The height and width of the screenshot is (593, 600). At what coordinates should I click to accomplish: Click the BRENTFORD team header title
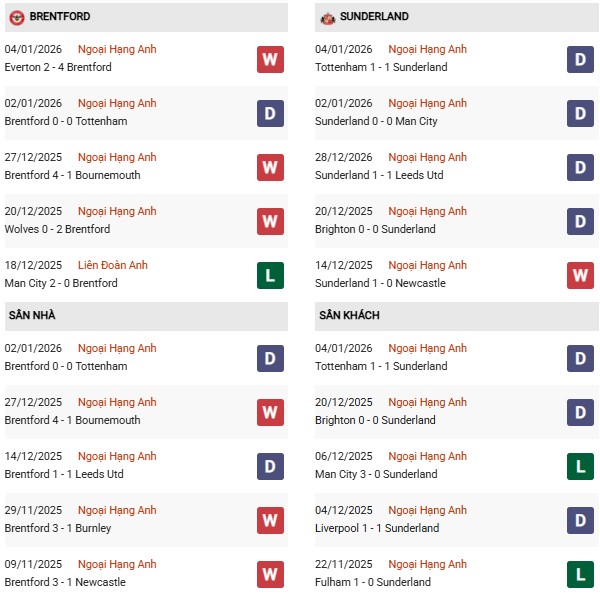tap(62, 17)
